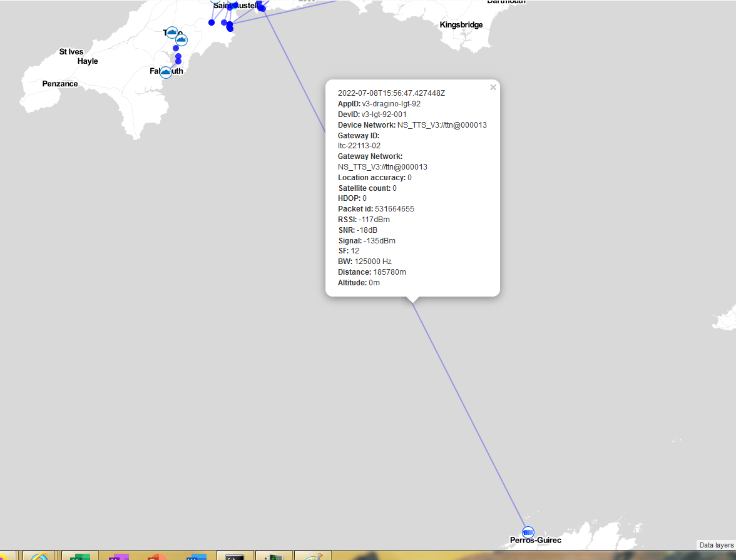Click the Distance: 185780m line

[372, 272]
